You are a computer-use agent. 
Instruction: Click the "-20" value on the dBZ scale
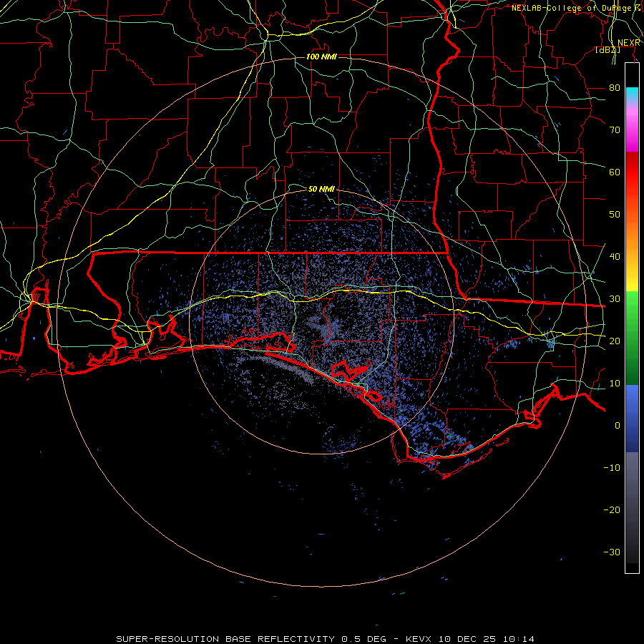tap(612, 509)
